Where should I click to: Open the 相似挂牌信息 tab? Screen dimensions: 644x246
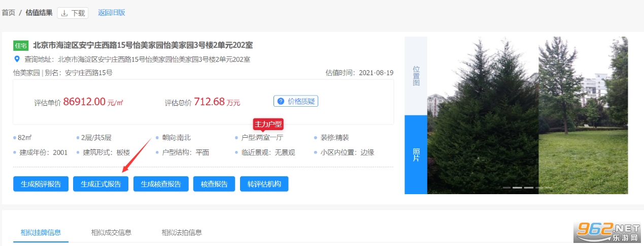41,232
